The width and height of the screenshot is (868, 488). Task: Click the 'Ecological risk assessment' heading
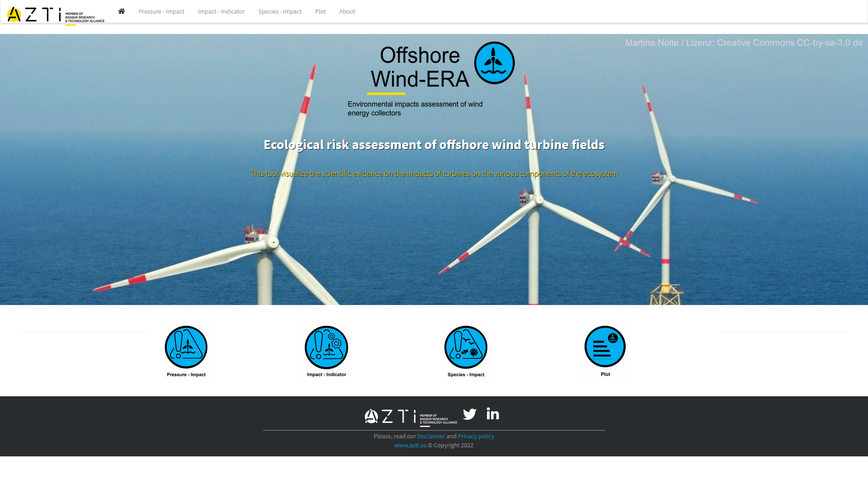point(434,145)
